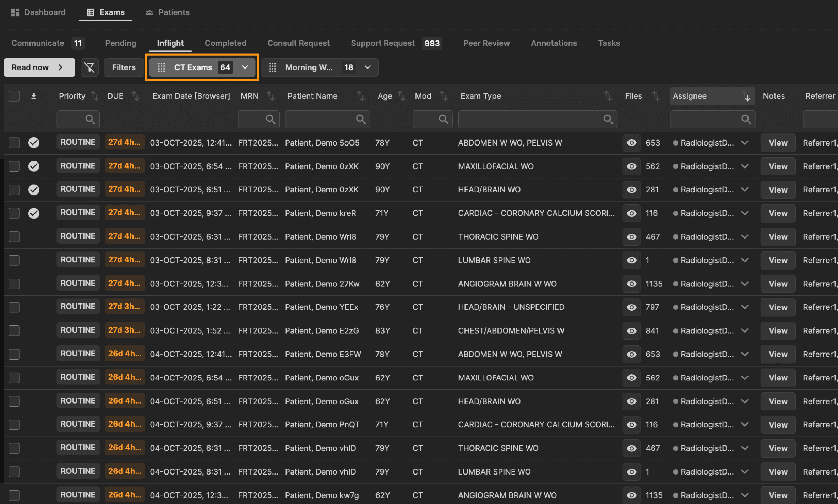Click the Exam Type search input field
The width and height of the screenshot is (838, 504).
click(x=529, y=119)
